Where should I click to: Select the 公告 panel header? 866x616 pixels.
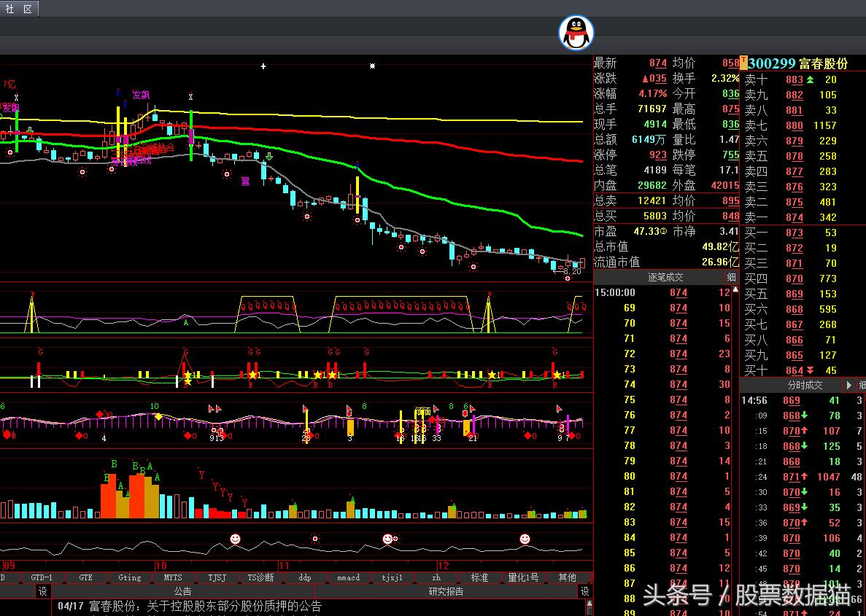tap(183, 591)
